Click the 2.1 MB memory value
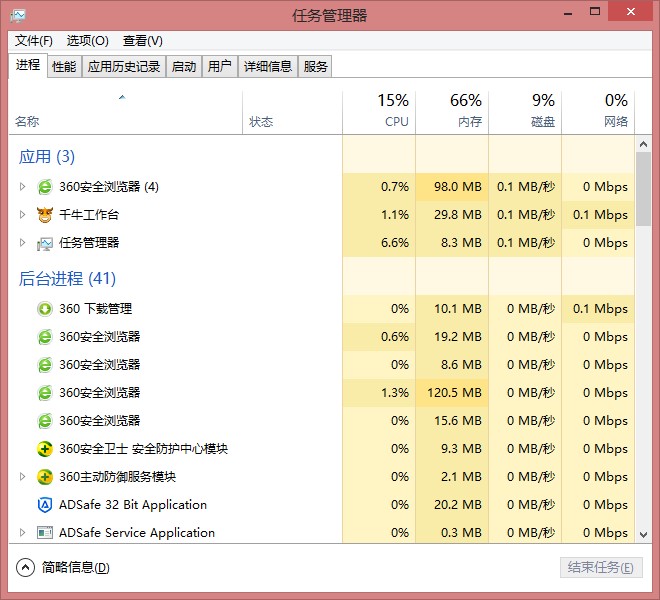This screenshot has height=600, width=660. click(x=461, y=477)
